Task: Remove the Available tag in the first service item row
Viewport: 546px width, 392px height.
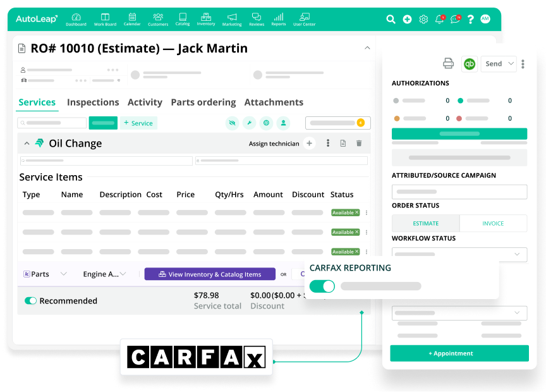Action: point(356,212)
